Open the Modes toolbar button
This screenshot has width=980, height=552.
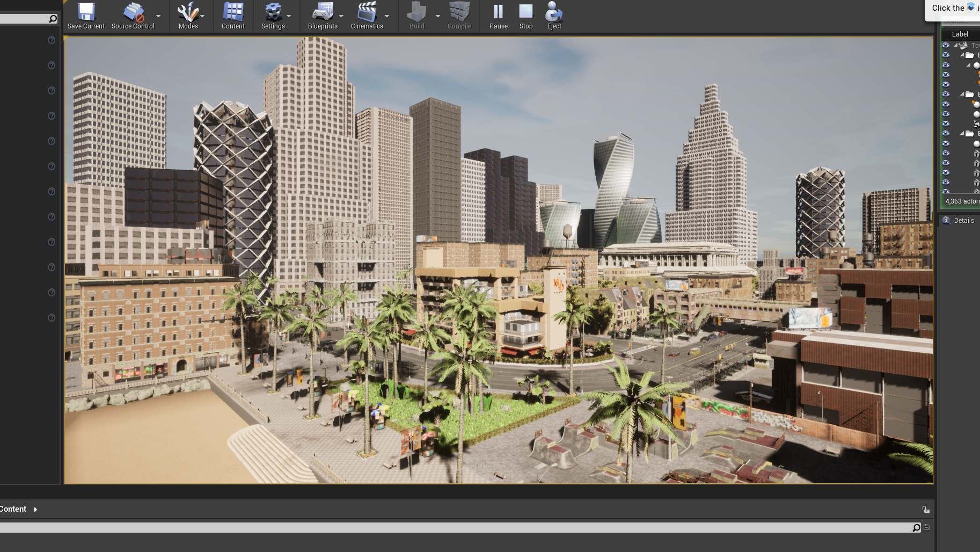(188, 16)
